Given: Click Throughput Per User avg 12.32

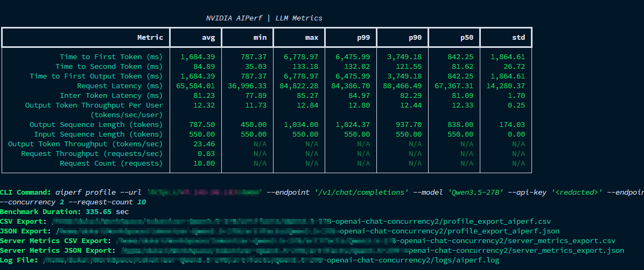Looking at the screenshot, I should click(x=204, y=105).
